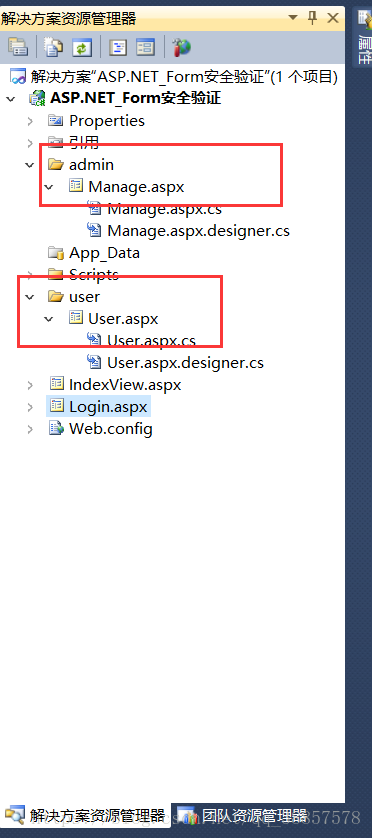Click the user folder icon
Image resolution: width=372 pixels, height=838 pixels.
pyautogui.click(x=56, y=297)
